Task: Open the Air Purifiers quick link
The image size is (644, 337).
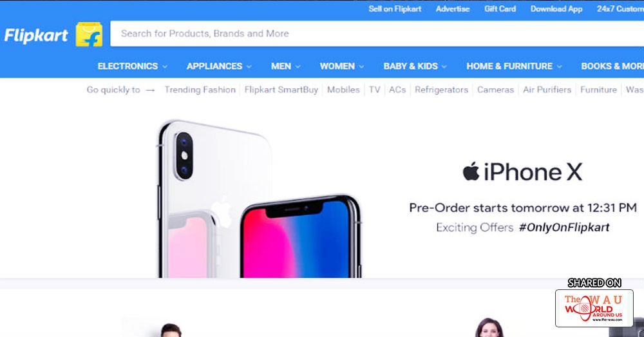Action: 547,90
